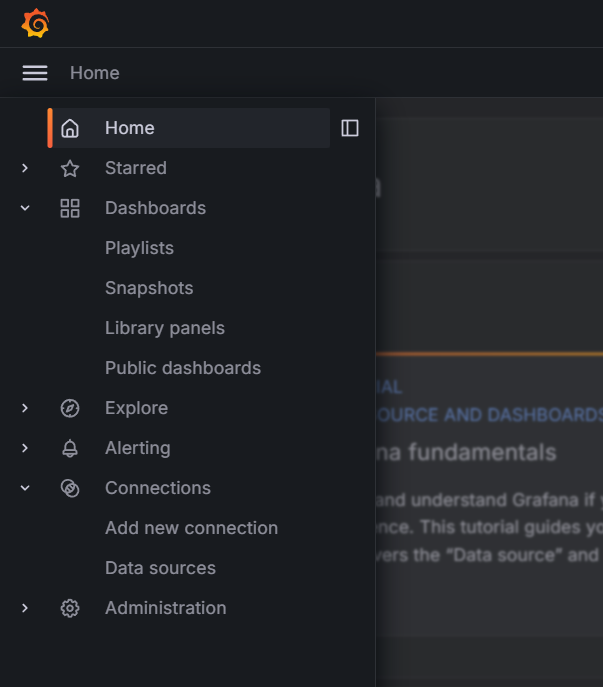The width and height of the screenshot is (603, 687).
Task: Collapse the Dashboards section chevron
Action: [25, 208]
